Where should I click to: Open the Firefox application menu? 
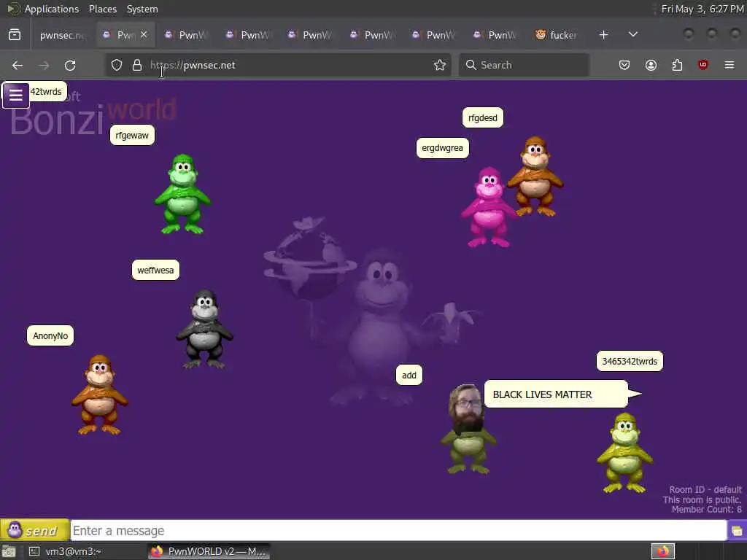pos(729,65)
